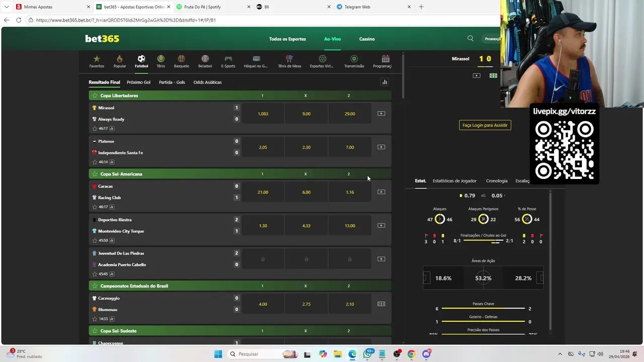This screenshot has height=362, width=644.
Task: Favorite the Mirassol vs Always Ready match star
Action: tap(95, 129)
